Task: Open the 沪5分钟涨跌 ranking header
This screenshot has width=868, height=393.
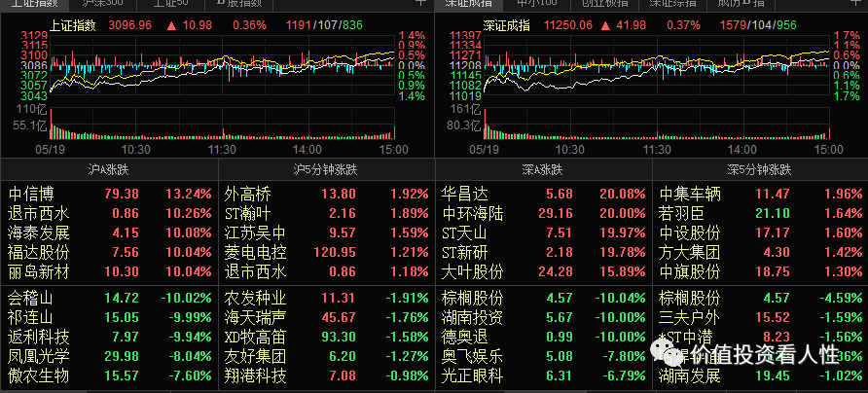Action: (326, 169)
